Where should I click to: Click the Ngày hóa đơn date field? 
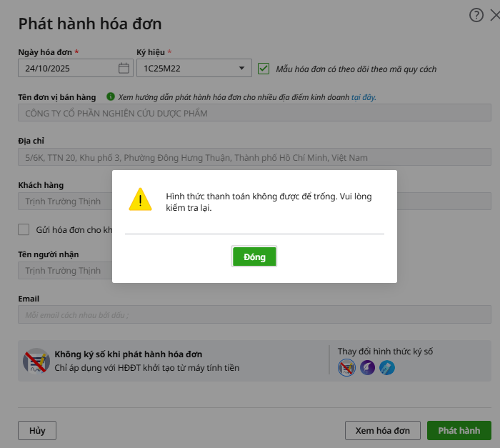pos(66,69)
